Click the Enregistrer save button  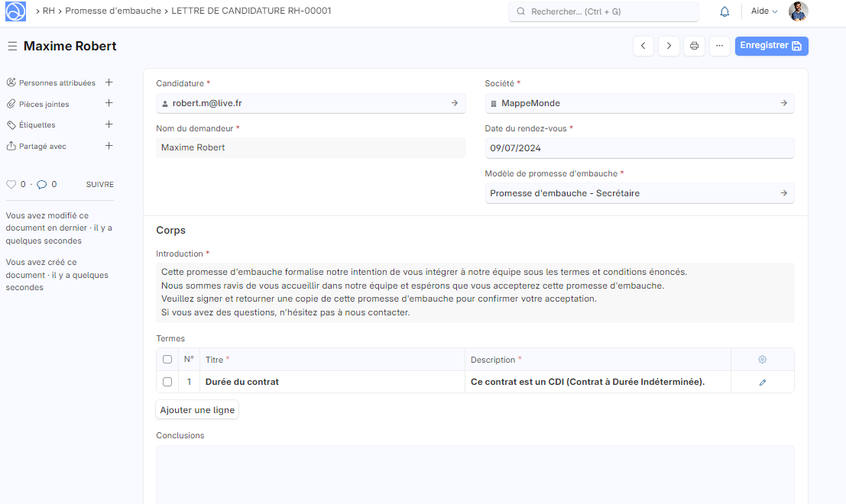pos(771,46)
